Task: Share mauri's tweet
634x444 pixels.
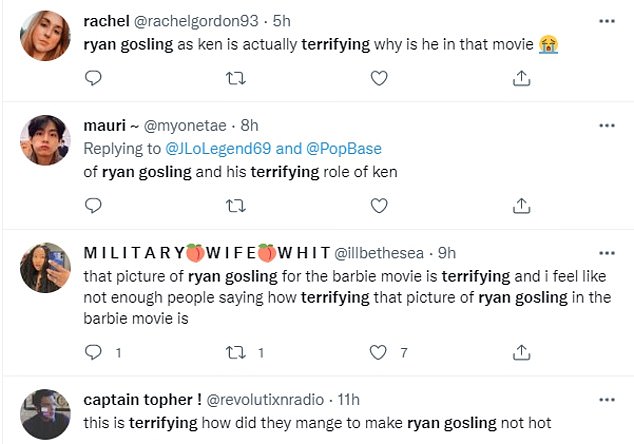Action: pyautogui.click(x=520, y=206)
